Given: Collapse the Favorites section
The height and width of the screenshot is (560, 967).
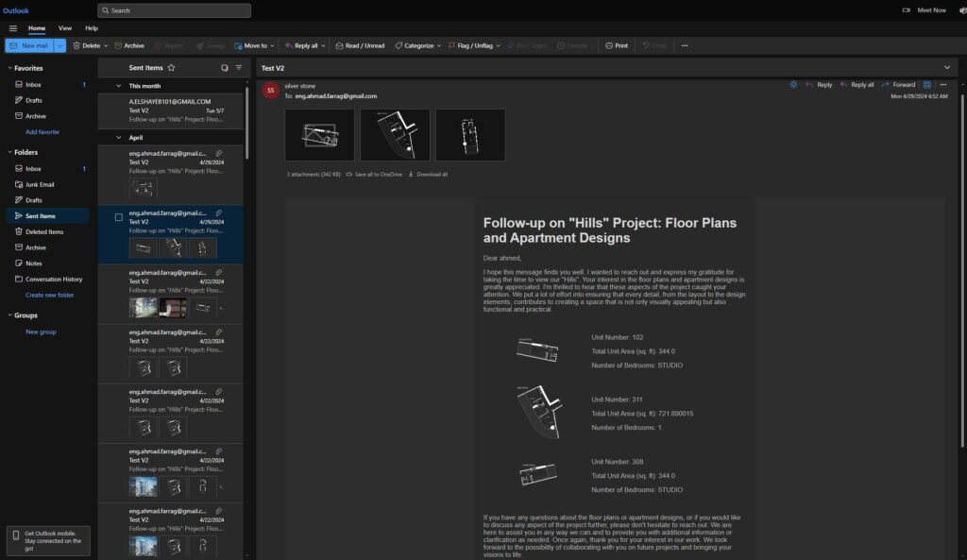Looking at the screenshot, I should [x=9, y=68].
